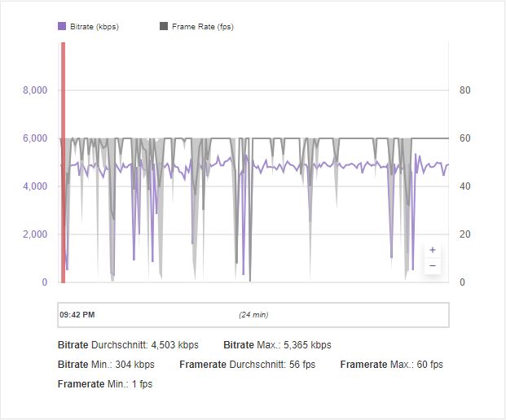The height and width of the screenshot is (420, 506).
Task: Click the 80 fps right axis label
Action: 465,90
